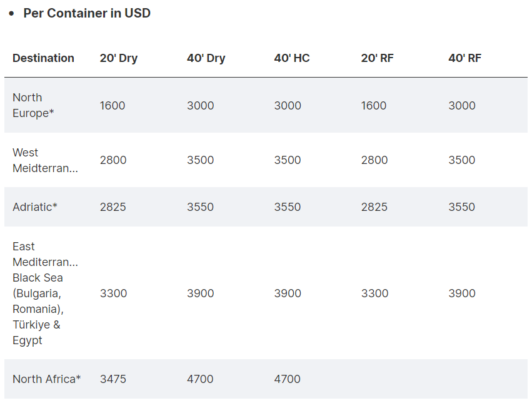Image resolution: width=532 pixels, height=403 pixels.
Task: Click the 40' HC column header
Action: (292, 58)
